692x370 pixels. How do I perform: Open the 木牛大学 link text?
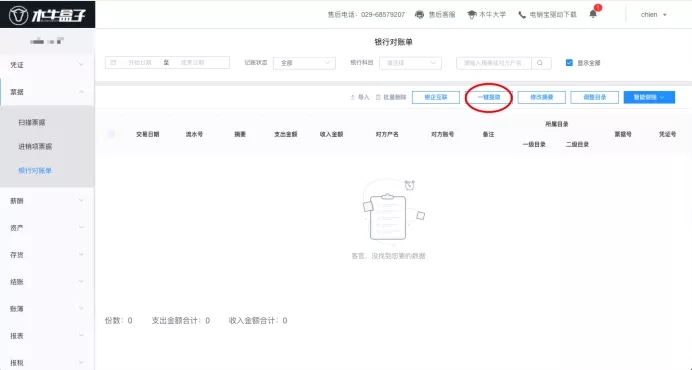493,15
